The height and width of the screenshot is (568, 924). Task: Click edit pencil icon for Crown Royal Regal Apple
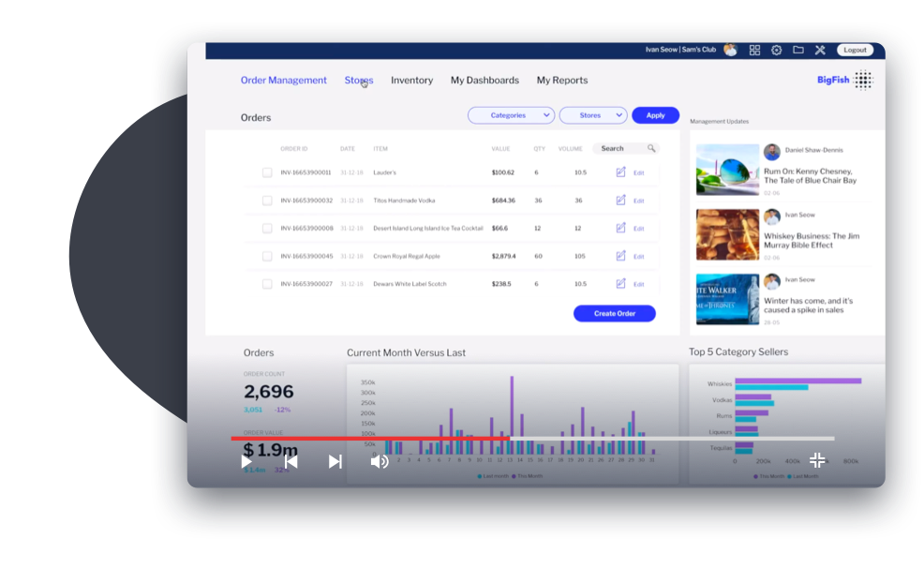620,256
